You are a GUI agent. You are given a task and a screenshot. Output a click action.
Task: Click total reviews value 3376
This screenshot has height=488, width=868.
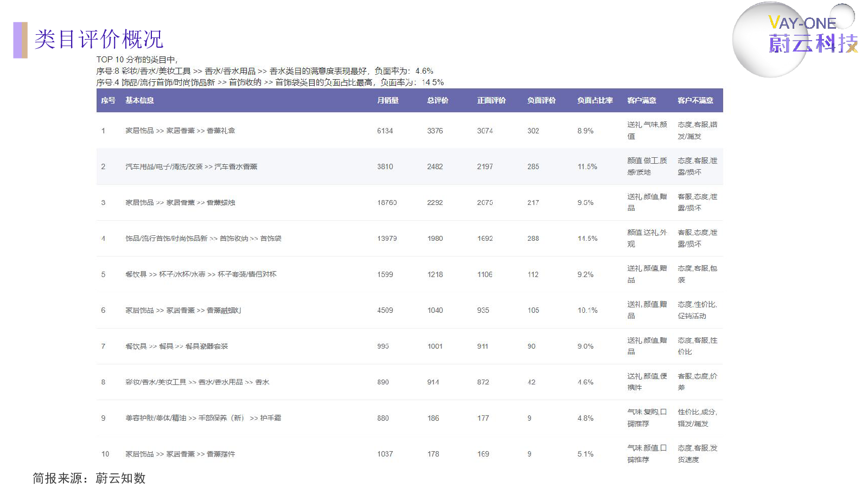point(435,131)
